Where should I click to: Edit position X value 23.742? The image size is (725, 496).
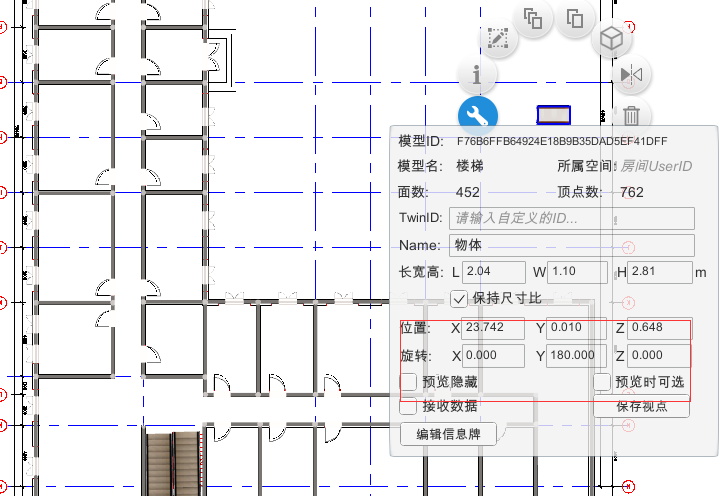coord(493,328)
